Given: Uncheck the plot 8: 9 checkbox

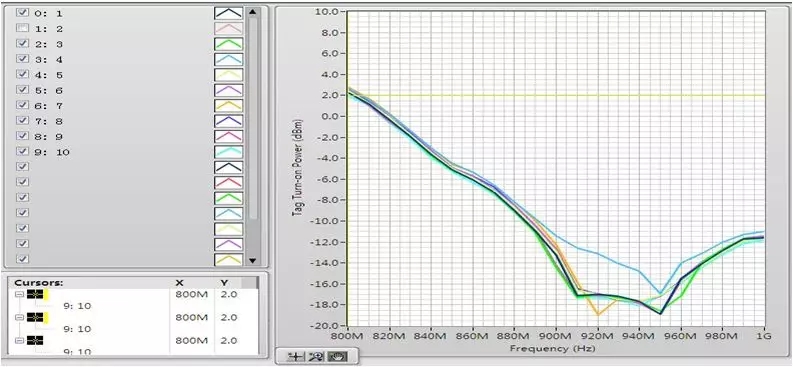Looking at the screenshot, I should [22, 135].
